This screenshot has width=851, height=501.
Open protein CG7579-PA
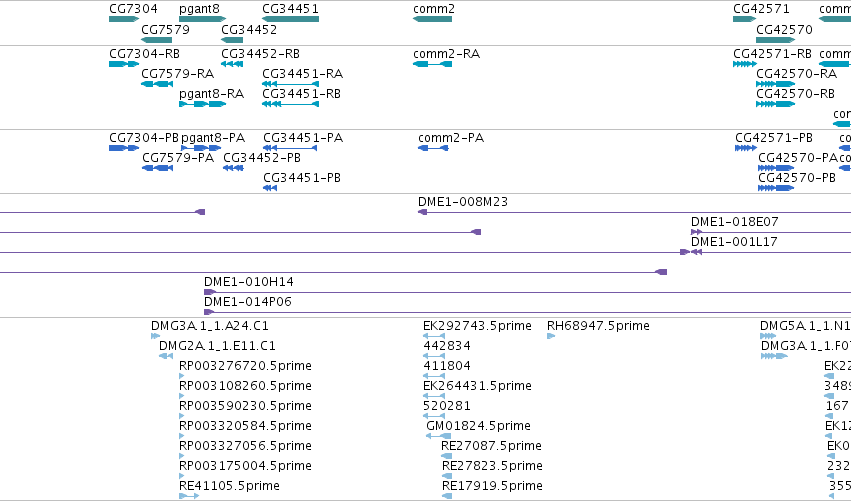coord(178,158)
